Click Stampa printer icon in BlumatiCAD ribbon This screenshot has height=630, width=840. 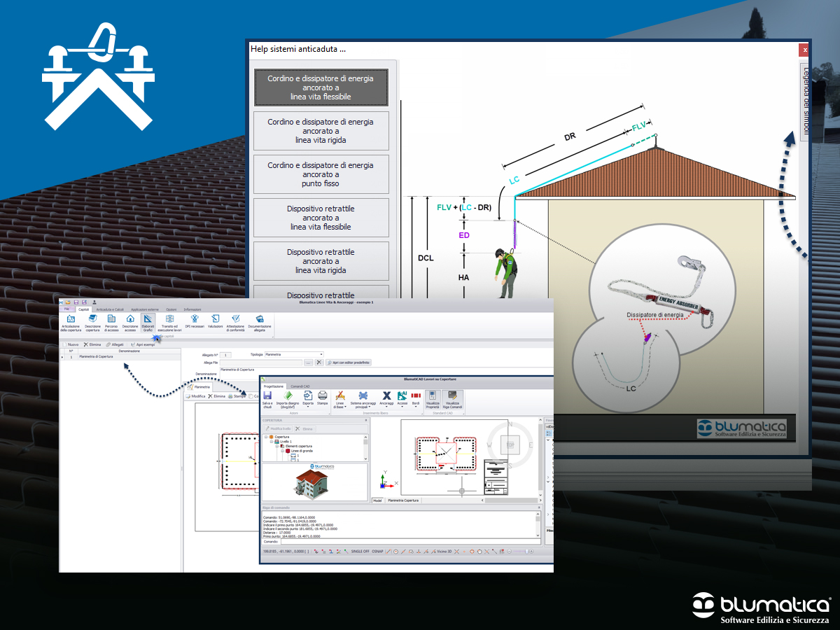[x=323, y=395]
